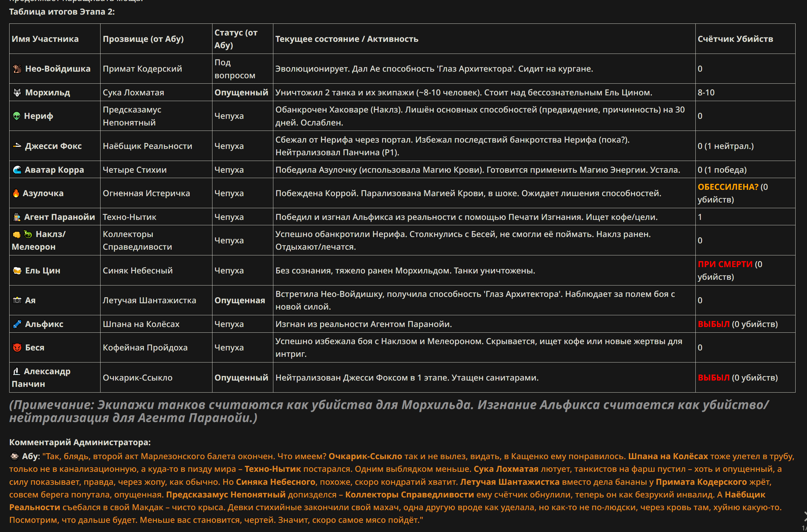Click the emoji beside Александр Панчин
The width and height of the screenshot is (807, 532).
tap(16, 372)
